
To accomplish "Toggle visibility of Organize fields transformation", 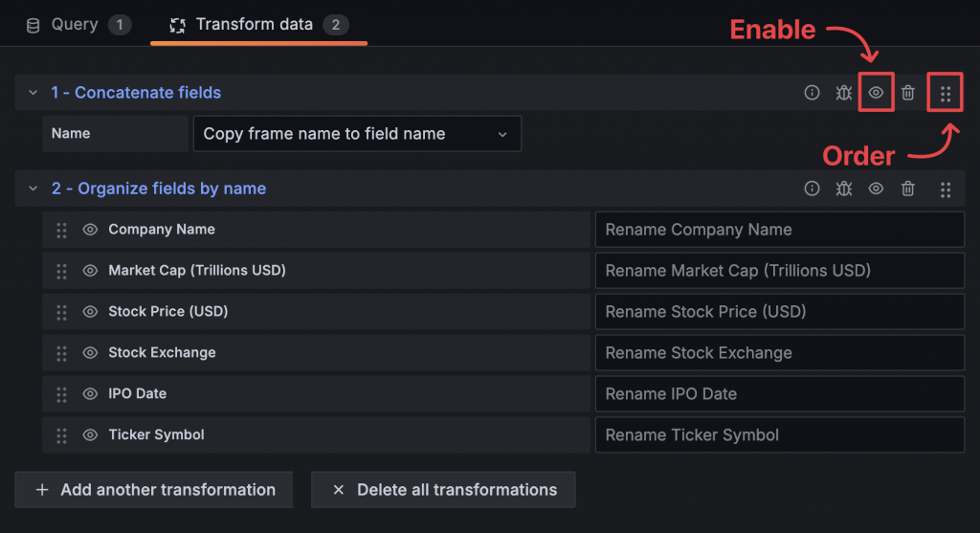I will pos(876,189).
